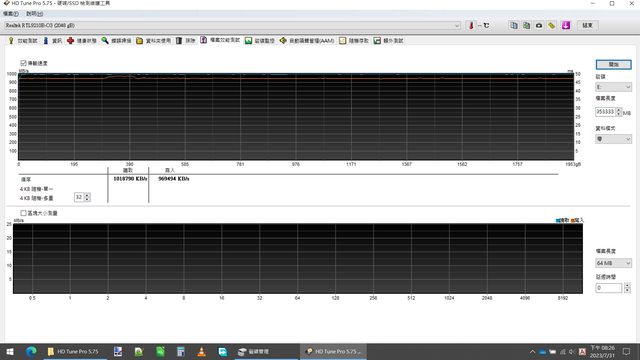Toggle the Transfer rate checkbox
This screenshot has height=360, width=640.
[23, 63]
